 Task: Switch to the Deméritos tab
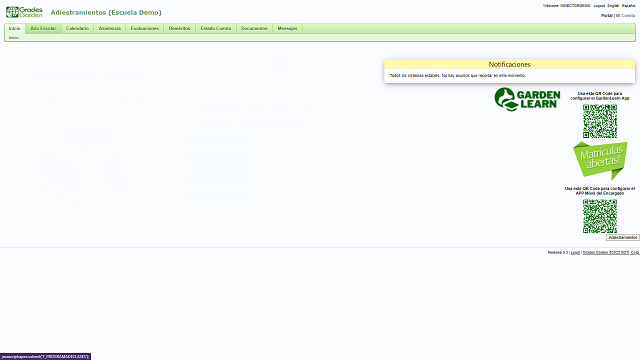pyautogui.click(x=180, y=28)
